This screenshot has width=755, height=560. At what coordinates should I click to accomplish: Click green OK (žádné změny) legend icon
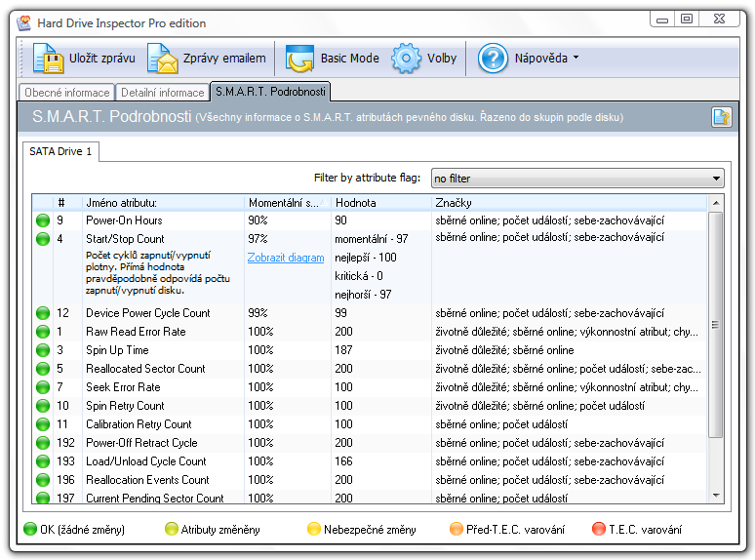(x=30, y=529)
